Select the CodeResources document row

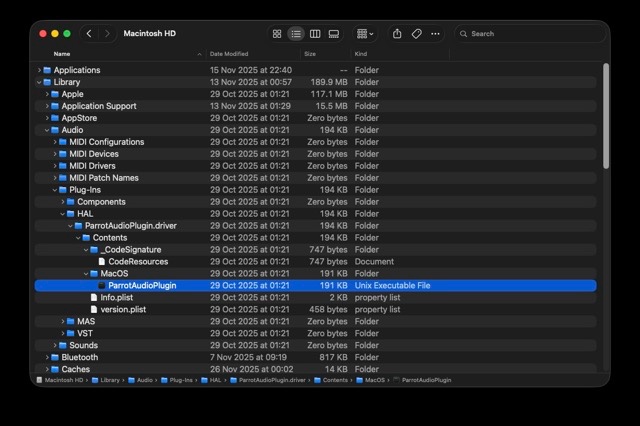click(316, 262)
